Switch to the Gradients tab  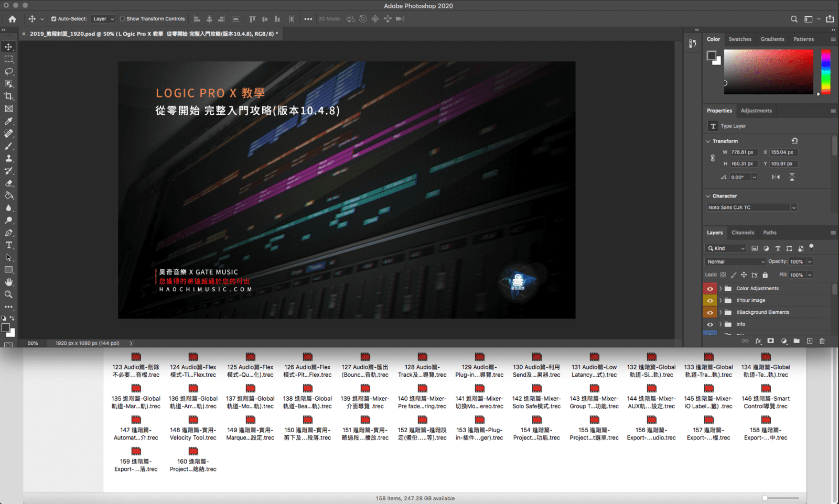coord(772,39)
